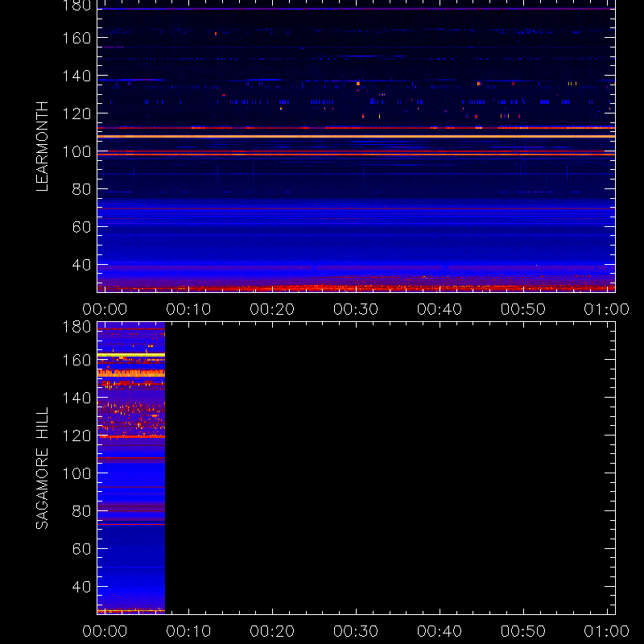Click the 00:10 time label under Learmonth plot
The image size is (644, 644).
click(x=188, y=309)
